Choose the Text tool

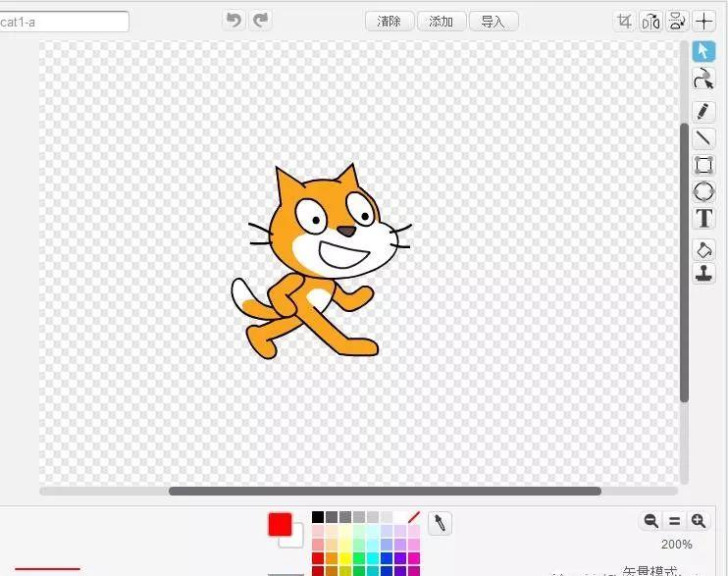click(703, 218)
